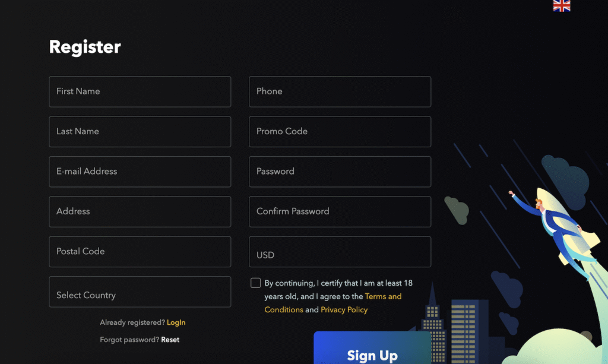Open the LogIn link
The width and height of the screenshot is (608, 364).
coord(176,322)
